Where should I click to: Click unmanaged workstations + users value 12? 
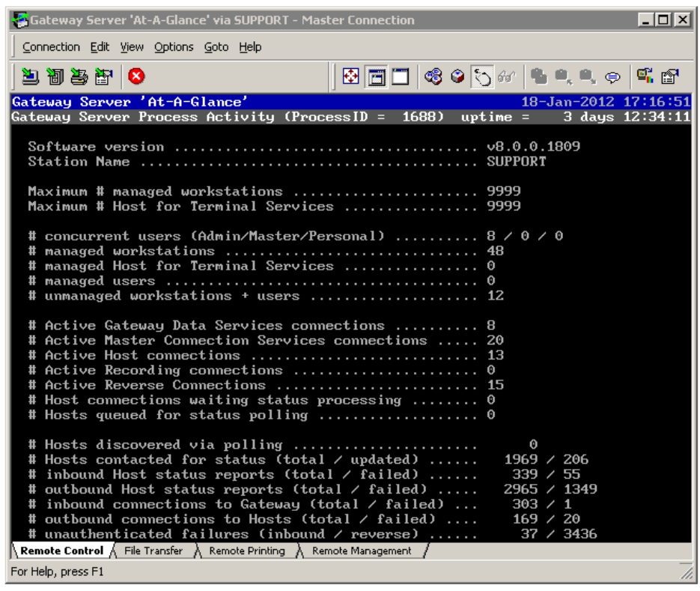point(495,296)
